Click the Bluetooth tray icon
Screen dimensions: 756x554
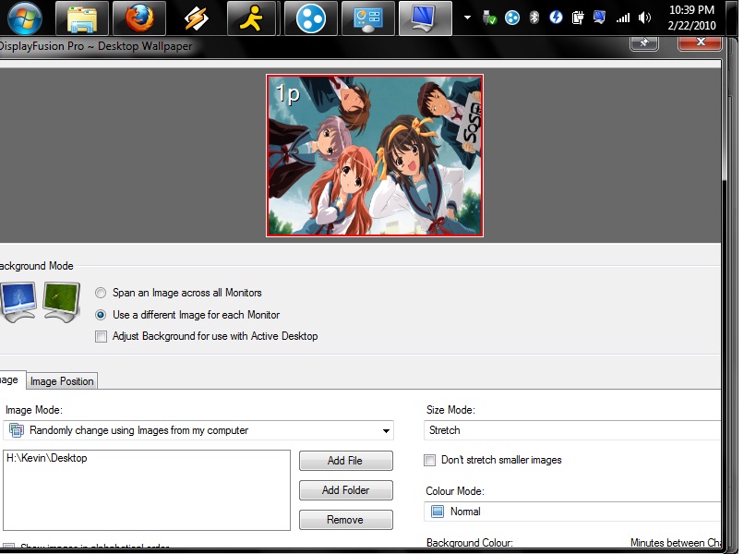pos(534,18)
